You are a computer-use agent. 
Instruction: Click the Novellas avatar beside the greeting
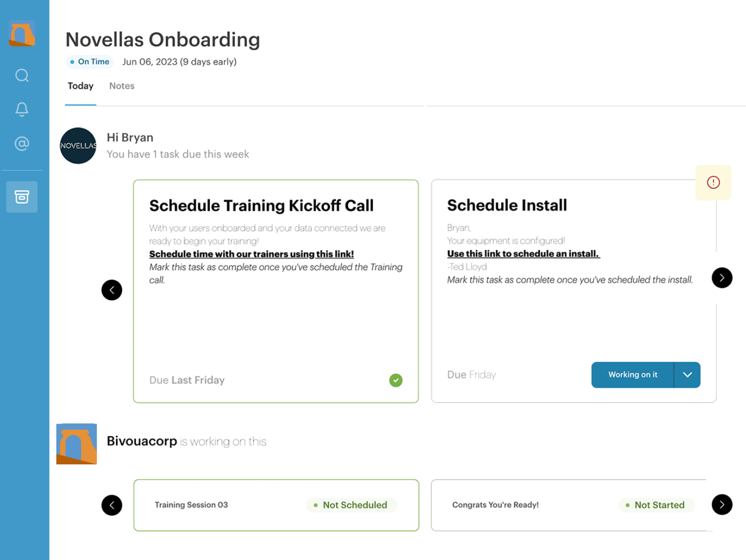pyautogui.click(x=78, y=145)
